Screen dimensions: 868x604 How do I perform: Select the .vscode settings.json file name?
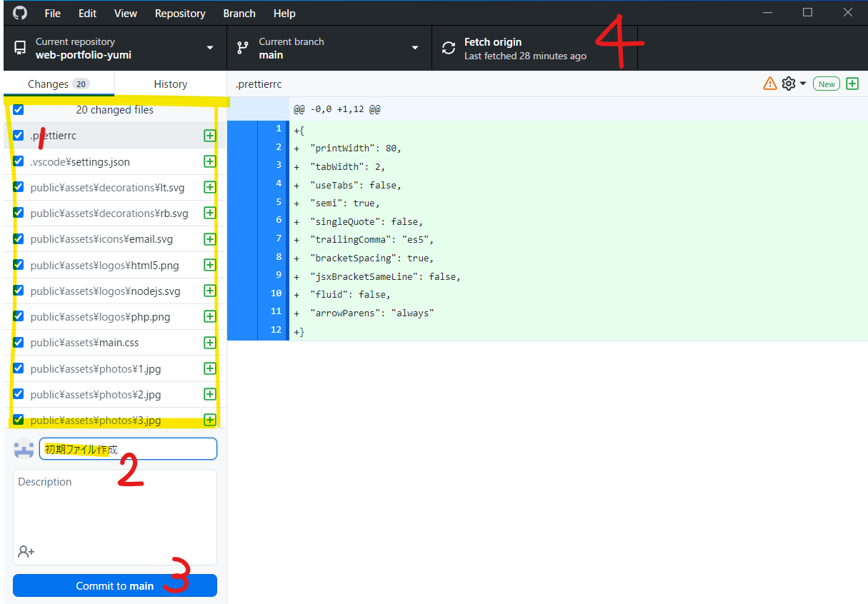pyautogui.click(x=80, y=162)
